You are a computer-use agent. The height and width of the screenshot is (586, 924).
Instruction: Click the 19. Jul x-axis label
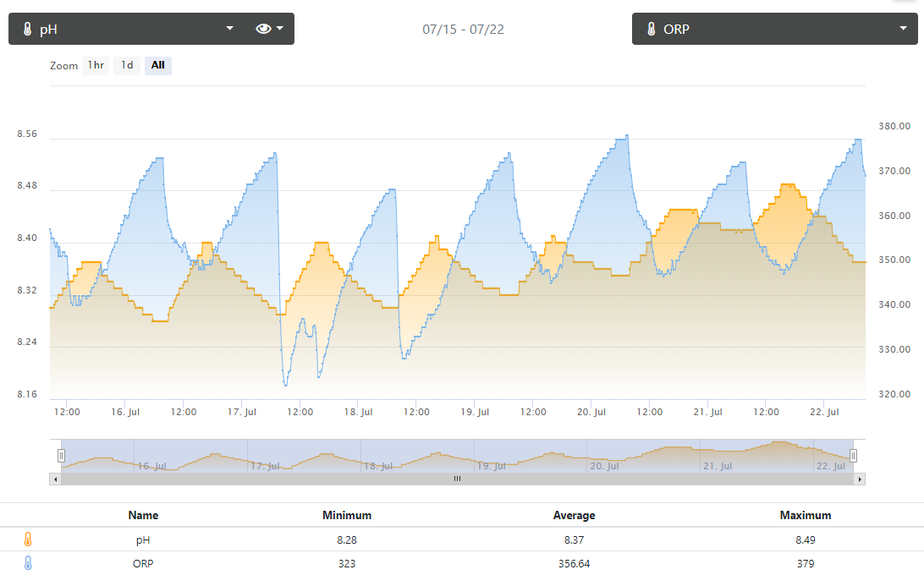pyautogui.click(x=475, y=413)
